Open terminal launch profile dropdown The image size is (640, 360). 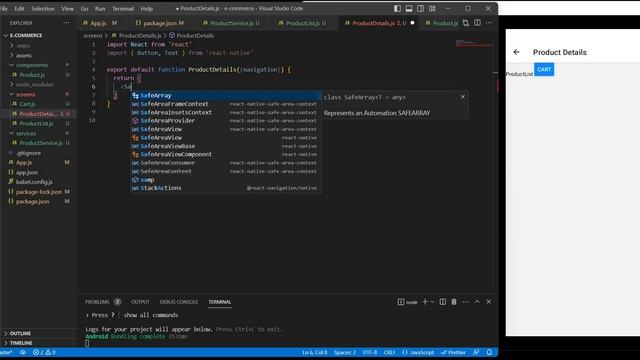click(432, 302)
